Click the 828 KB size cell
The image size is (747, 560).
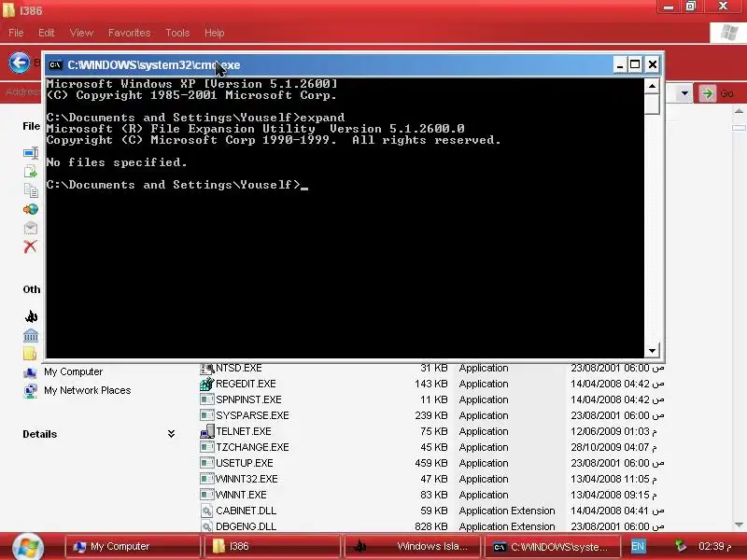click(x=430, y=526)
